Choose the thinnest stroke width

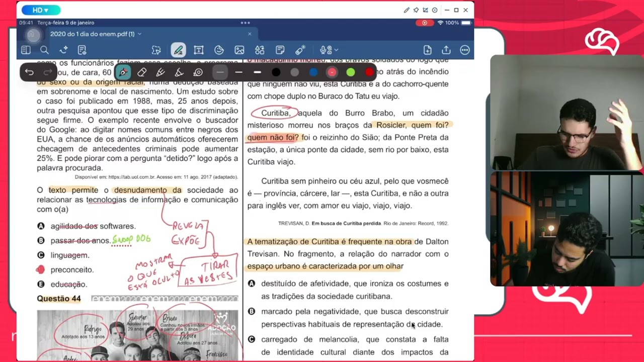[x=220, y=72]
